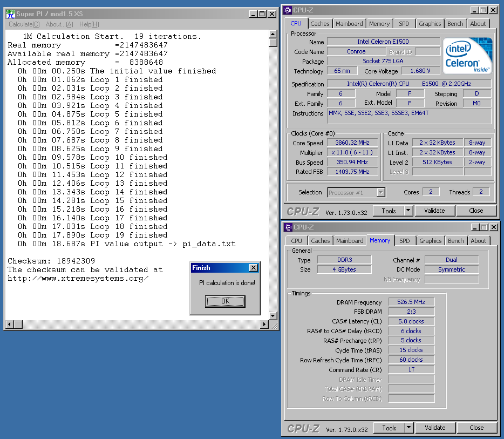Click the FSB:DRAM ratio 2:3
The height and width of the screenshot is (439, 504).
411,312
